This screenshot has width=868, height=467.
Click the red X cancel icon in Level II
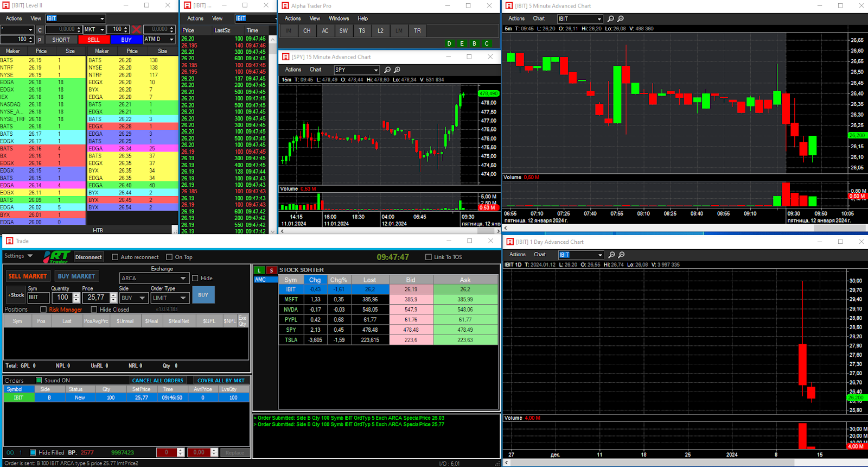pos(137,29)
